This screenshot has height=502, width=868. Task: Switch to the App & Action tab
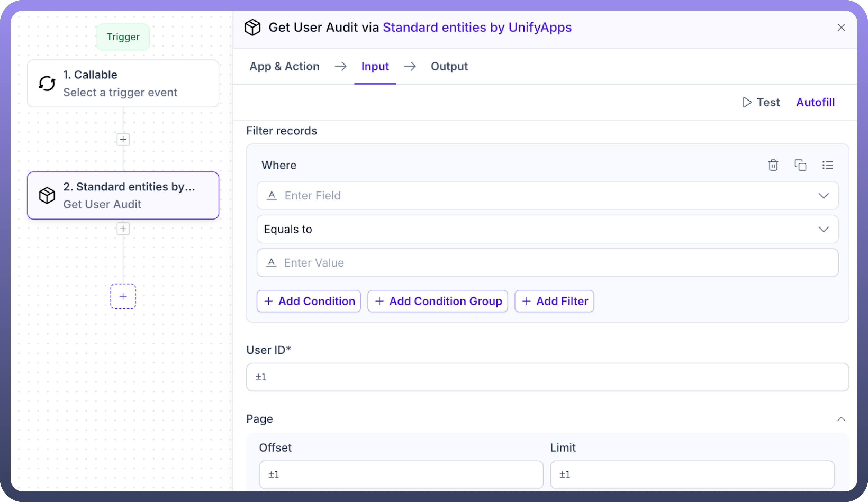pos(284,66)
